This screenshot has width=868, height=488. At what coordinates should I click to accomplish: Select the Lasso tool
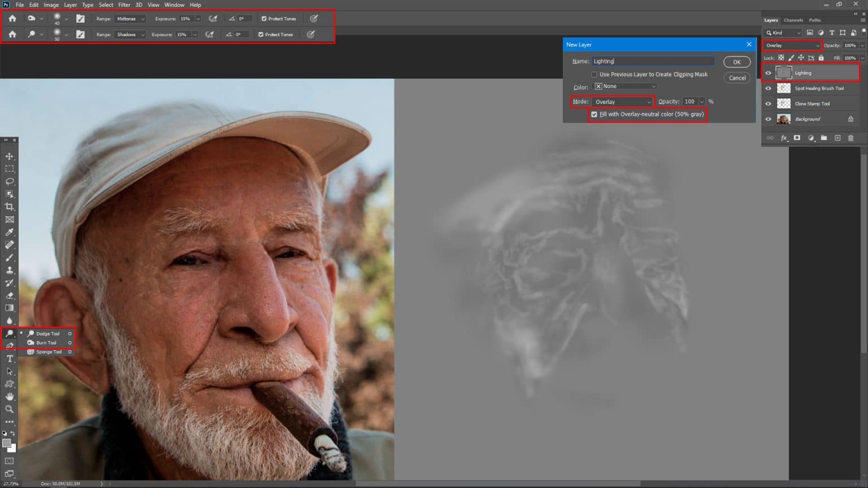9,181
